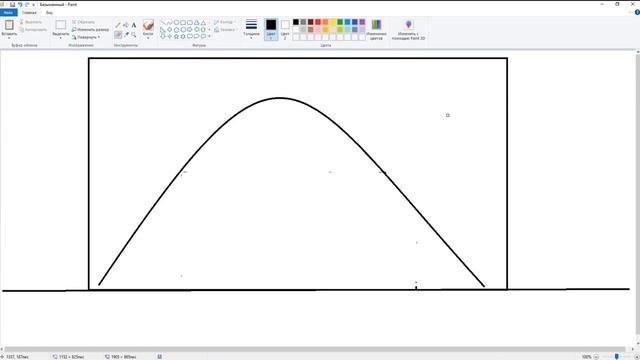Click the Crop button
The width and height of the screenshot is (640, 360).
click(84, 22)
